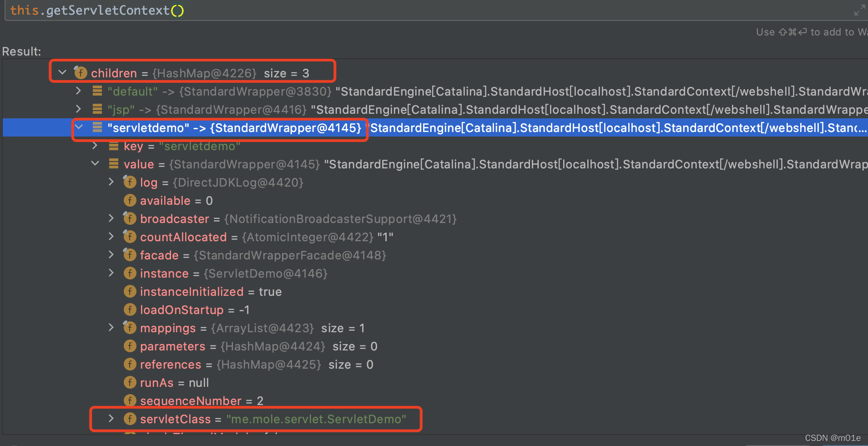
Task: Click the field icon for parameters
Action: (130, 346)
